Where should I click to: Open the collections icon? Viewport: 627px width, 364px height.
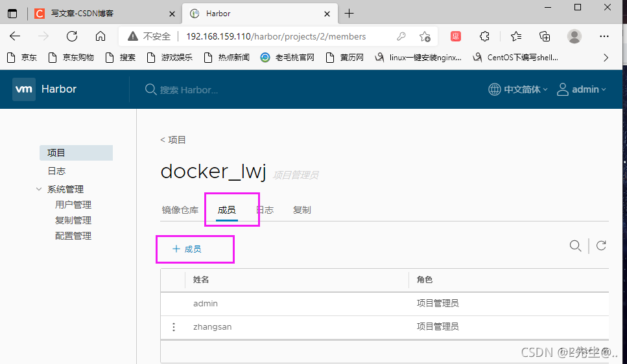pos(545,36)
